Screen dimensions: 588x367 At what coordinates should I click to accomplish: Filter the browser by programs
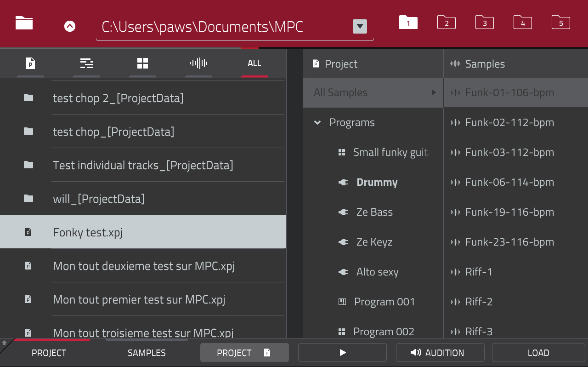(x=142, y=63)
